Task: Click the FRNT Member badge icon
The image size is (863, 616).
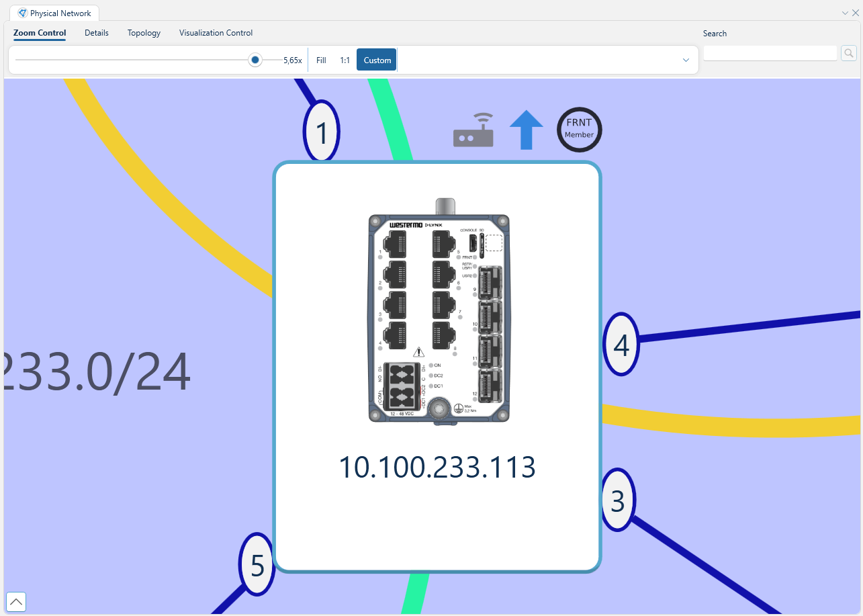Action: click(578, 130)
